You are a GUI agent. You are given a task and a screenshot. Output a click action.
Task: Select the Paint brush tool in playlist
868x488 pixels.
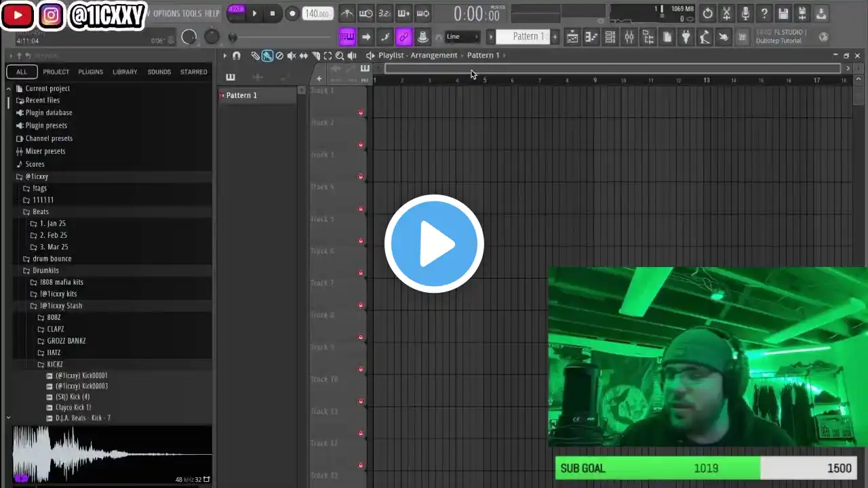[x=267, y=56]
